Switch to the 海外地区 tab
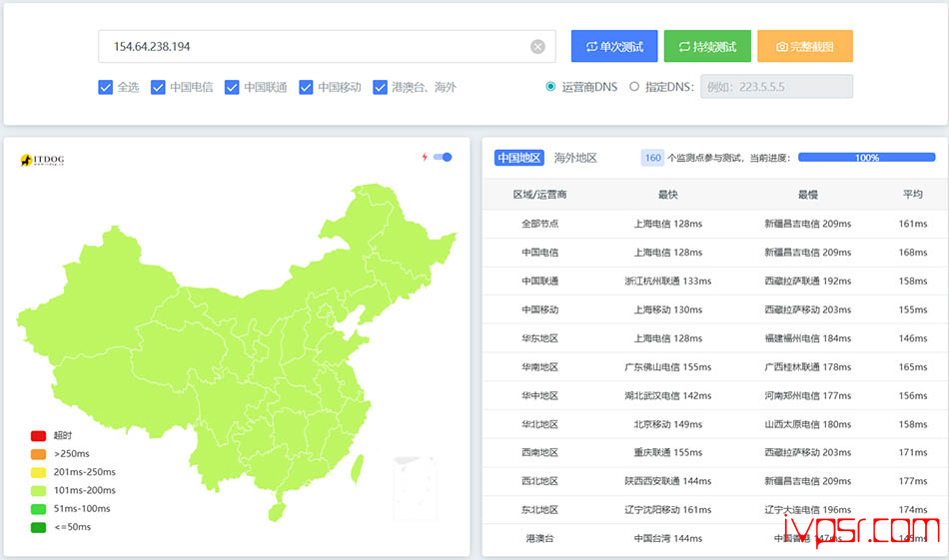Viewport: 949px width, 560px height. 575,158
